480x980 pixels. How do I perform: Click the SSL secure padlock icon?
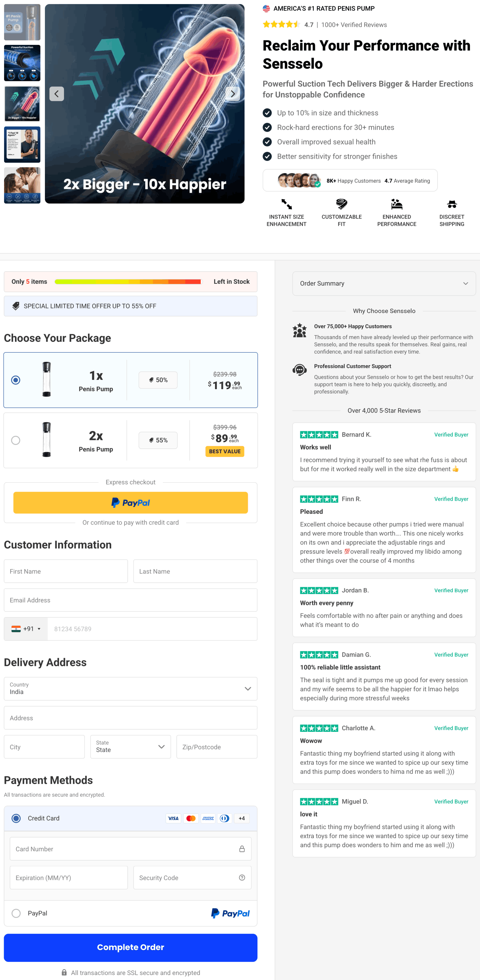(x=64, y=972)
